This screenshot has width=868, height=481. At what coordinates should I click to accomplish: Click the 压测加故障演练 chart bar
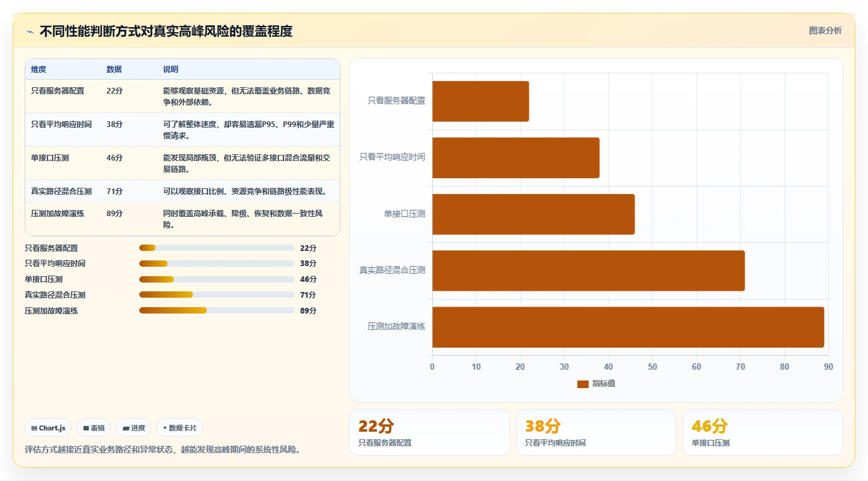click(x=628, y=327)
